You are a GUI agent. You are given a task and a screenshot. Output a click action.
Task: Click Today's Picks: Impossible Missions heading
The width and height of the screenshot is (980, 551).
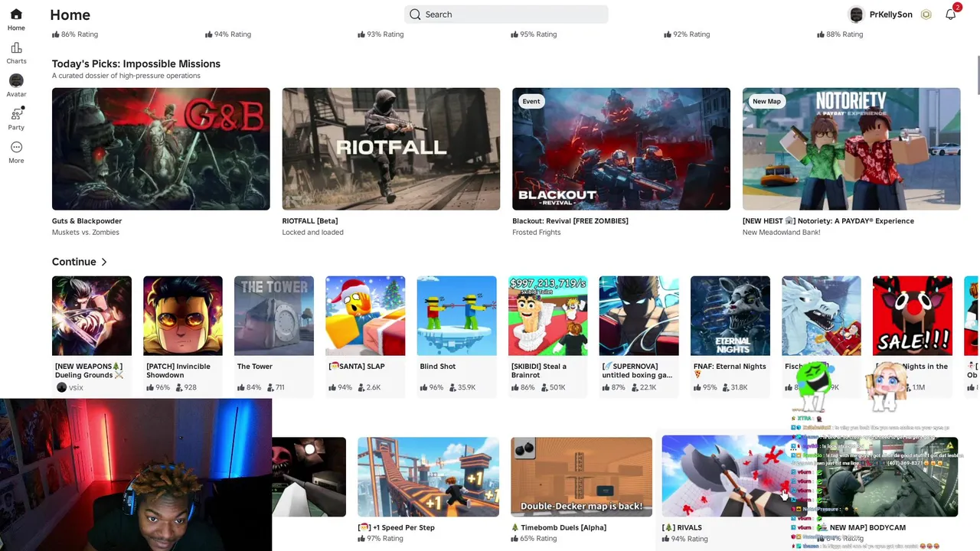click(136, 64)
